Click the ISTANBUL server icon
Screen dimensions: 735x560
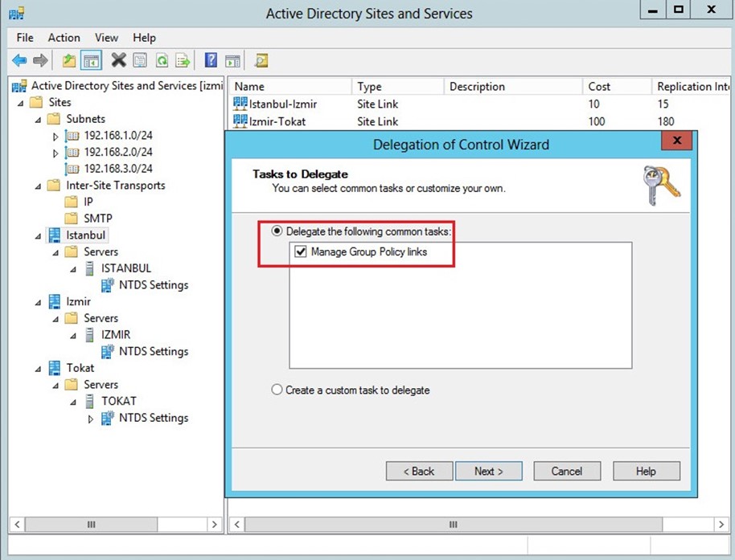pyautogui.click(x=89, y=268)
